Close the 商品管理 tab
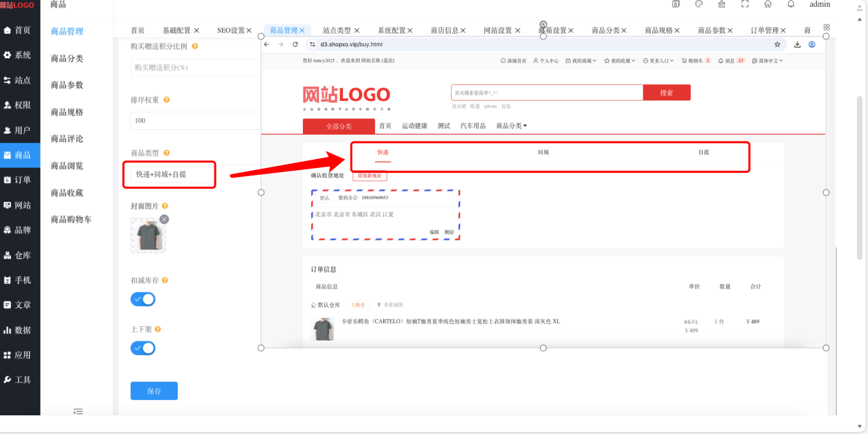The height and width of the screenshot is (434, 868). [x=302, y=30]
